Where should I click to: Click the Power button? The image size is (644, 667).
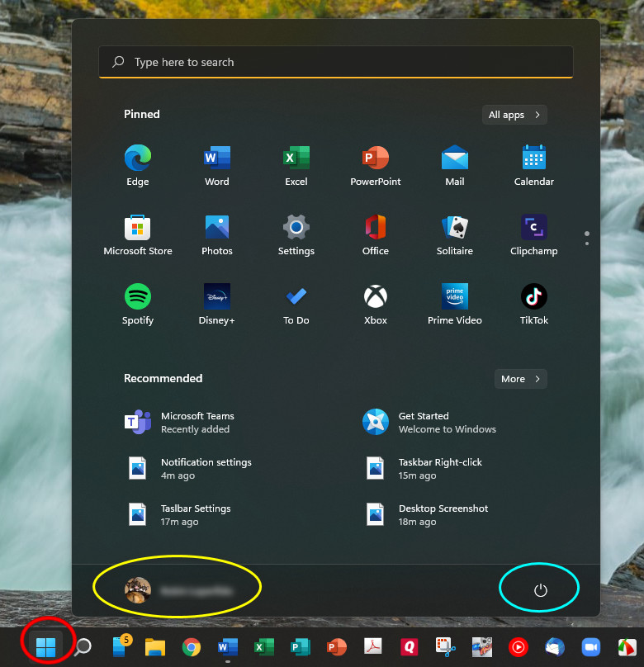coord(541,589)
